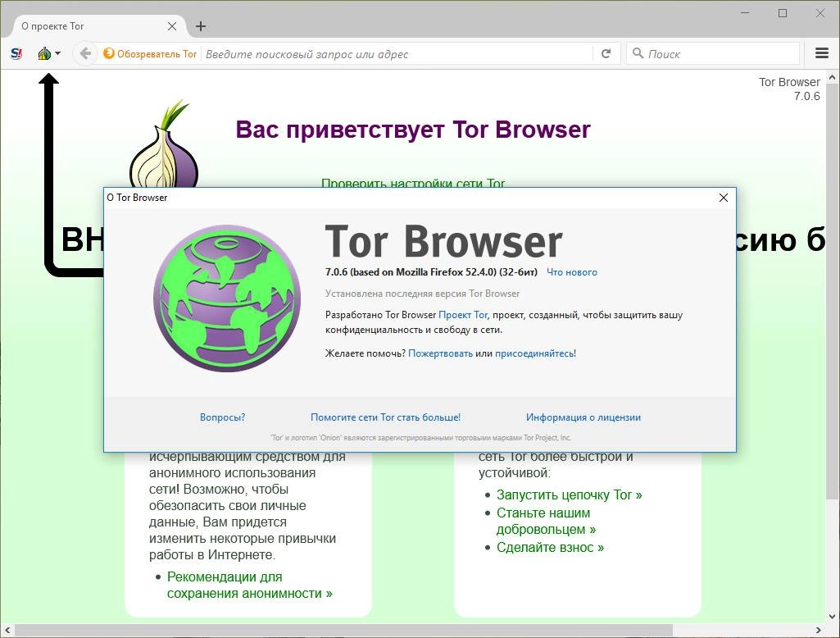This screenshot has height=638, width=840.
Task: Click Проверить настройки сети Tor link
Action: [x=413, y=183]
